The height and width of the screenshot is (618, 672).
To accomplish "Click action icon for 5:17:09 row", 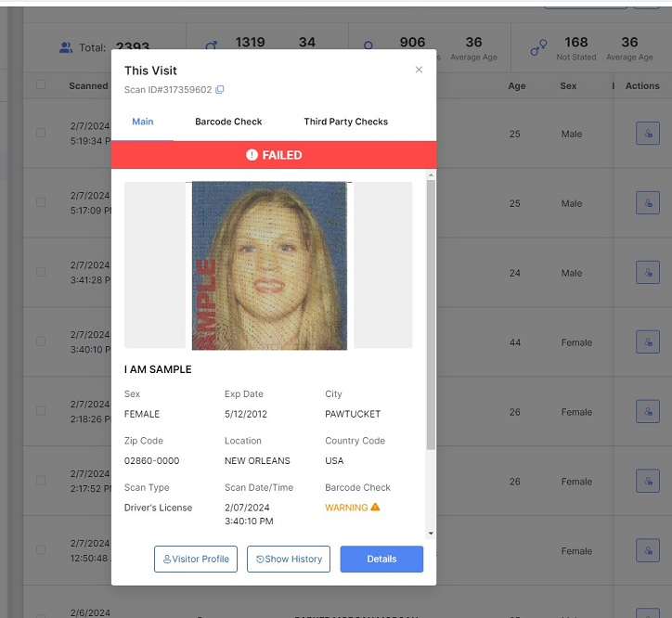I will (x=648, y=202).
